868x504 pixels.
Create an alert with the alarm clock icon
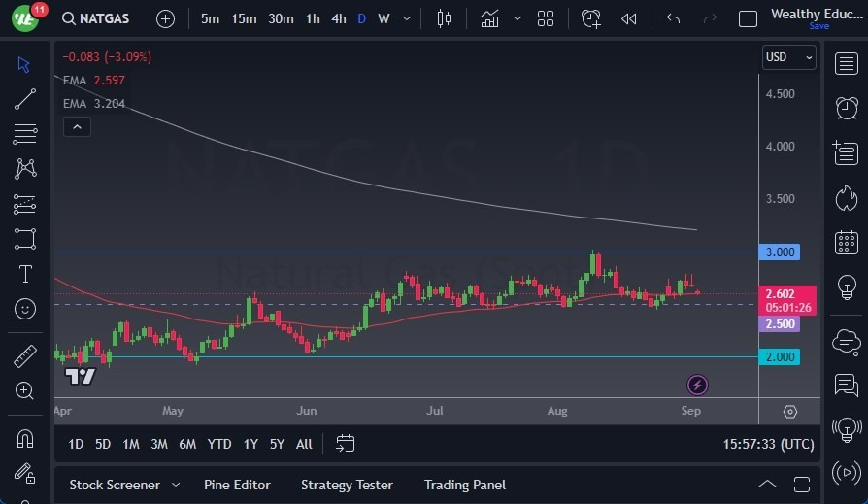point(590,18)
